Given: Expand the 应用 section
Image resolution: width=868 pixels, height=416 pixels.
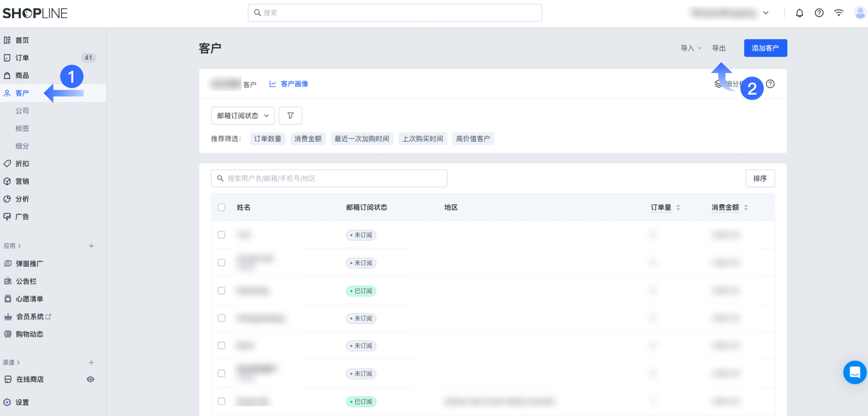Looking at the screenshot, I should pyautogui.click(x=12, y=246).
